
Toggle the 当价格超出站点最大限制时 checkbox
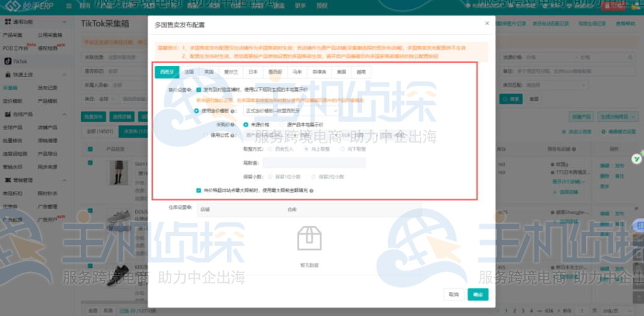pos(199,190)
